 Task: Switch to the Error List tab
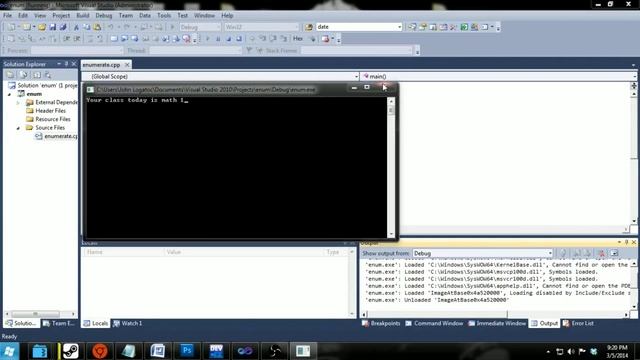click(578, 323)
